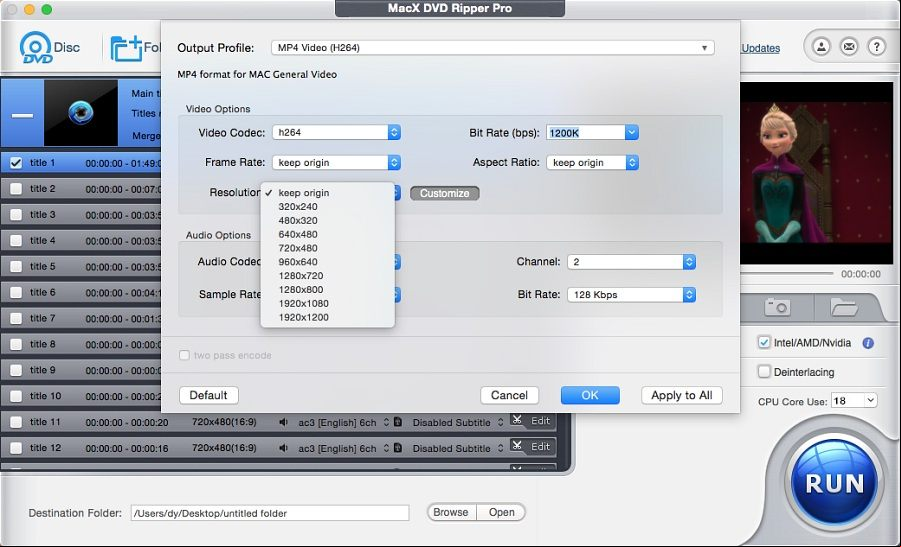Screen dimensions: 901x547
Task: Click the Updates link
Action: 760,48
